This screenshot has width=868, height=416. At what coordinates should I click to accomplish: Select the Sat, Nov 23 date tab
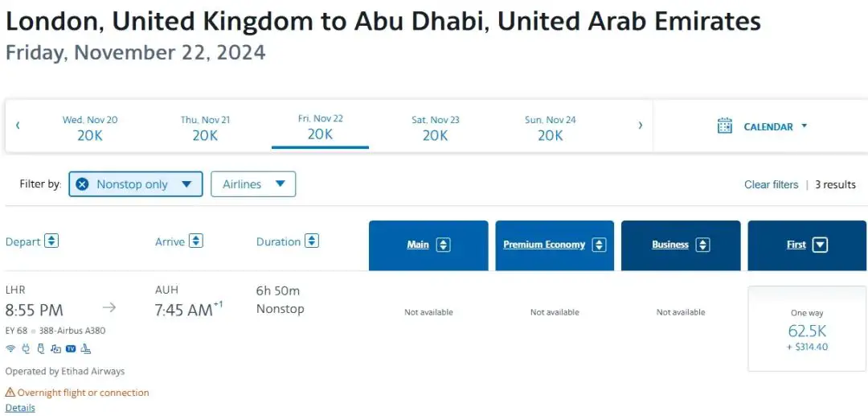(435, 128)
